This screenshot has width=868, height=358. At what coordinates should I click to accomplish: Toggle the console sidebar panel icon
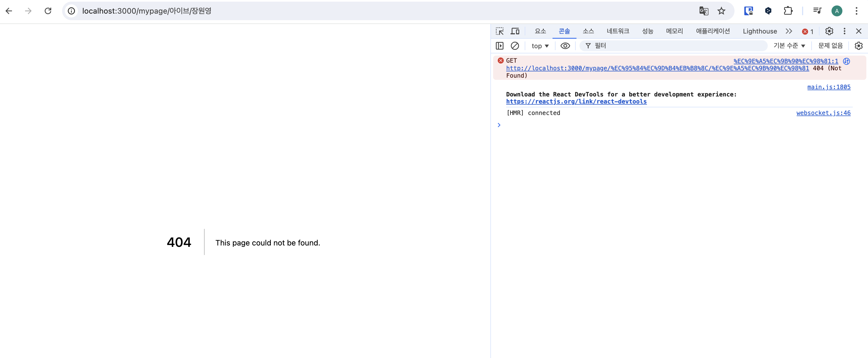click(499, 46)
